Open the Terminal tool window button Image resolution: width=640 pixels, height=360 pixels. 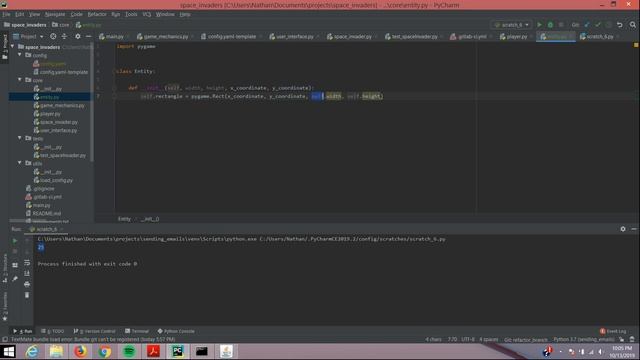[137, 331]
